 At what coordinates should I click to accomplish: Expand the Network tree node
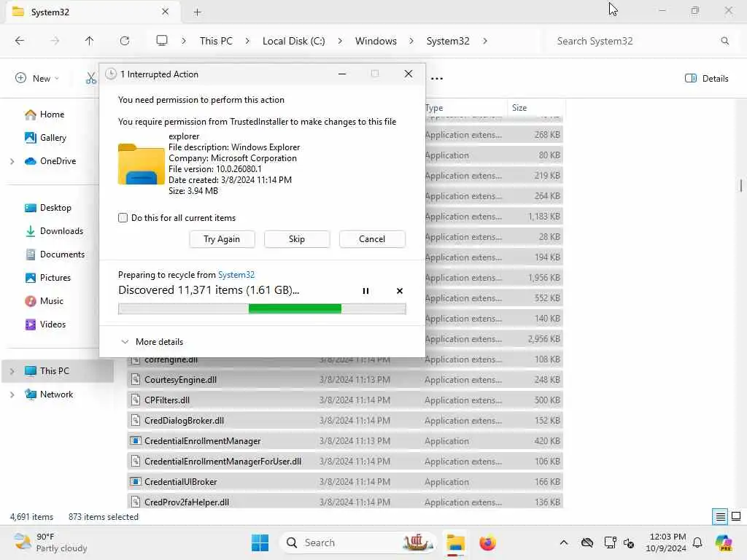12,394
